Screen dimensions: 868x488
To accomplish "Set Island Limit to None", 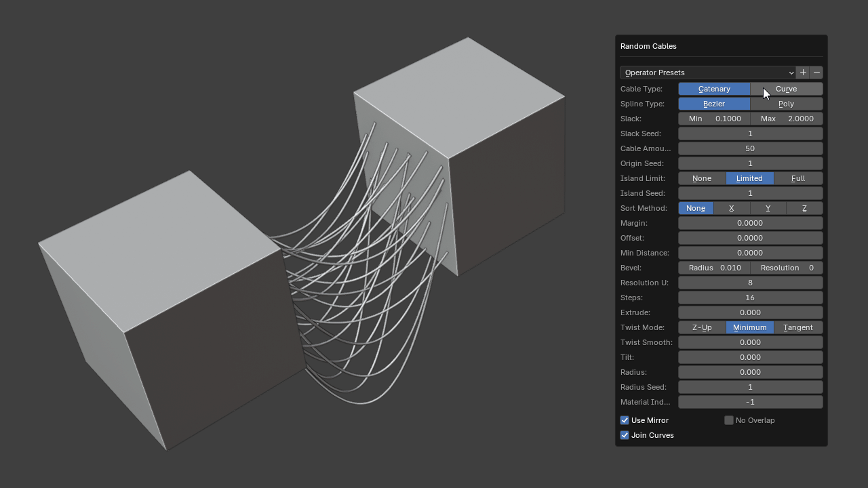I will 702,178.
